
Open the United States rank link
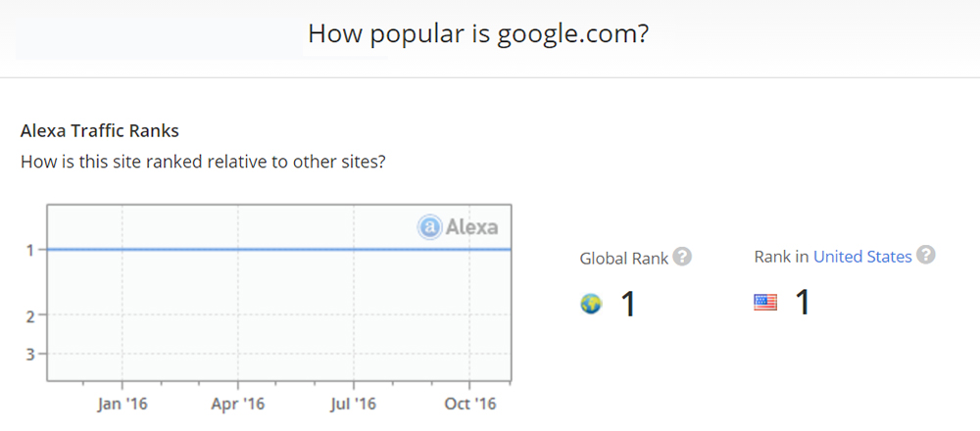pyautogui.click(x=862, y=257)
